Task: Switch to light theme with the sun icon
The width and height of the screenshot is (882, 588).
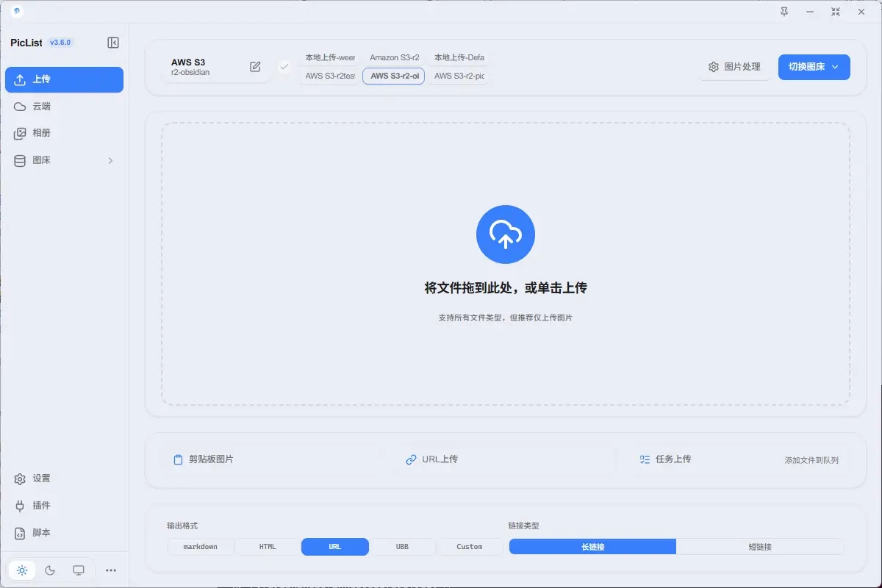Action: pos(22,570)
